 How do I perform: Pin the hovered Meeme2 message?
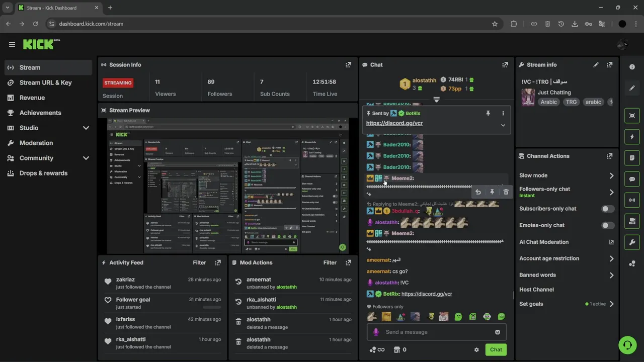[492, 192]
